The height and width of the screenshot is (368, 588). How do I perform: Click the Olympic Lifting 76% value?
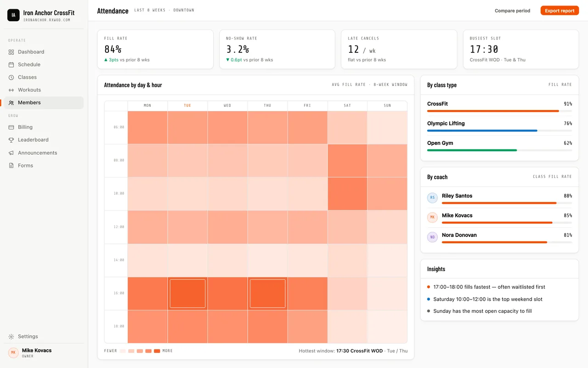tap(568, 124)
